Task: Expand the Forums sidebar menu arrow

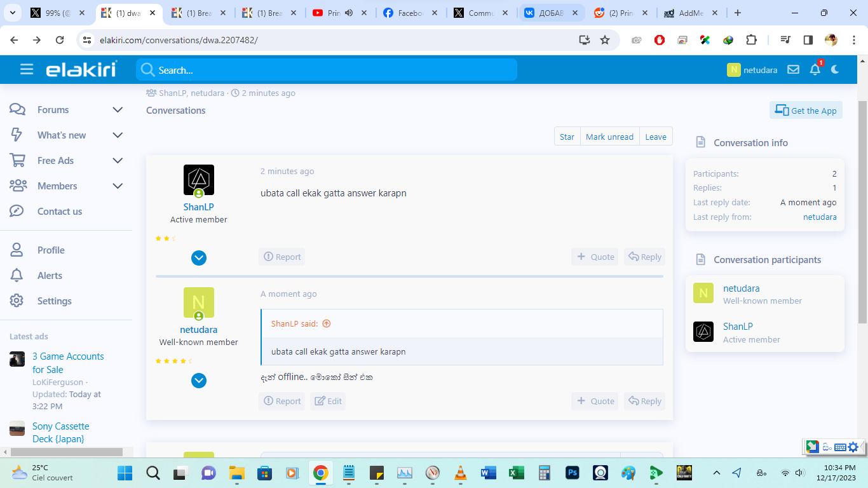Action: (118, 110)
